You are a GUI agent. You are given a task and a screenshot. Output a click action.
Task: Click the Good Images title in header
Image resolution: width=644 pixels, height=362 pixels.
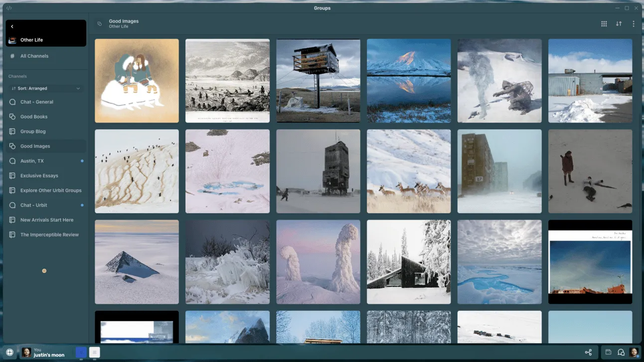point(124,21)
